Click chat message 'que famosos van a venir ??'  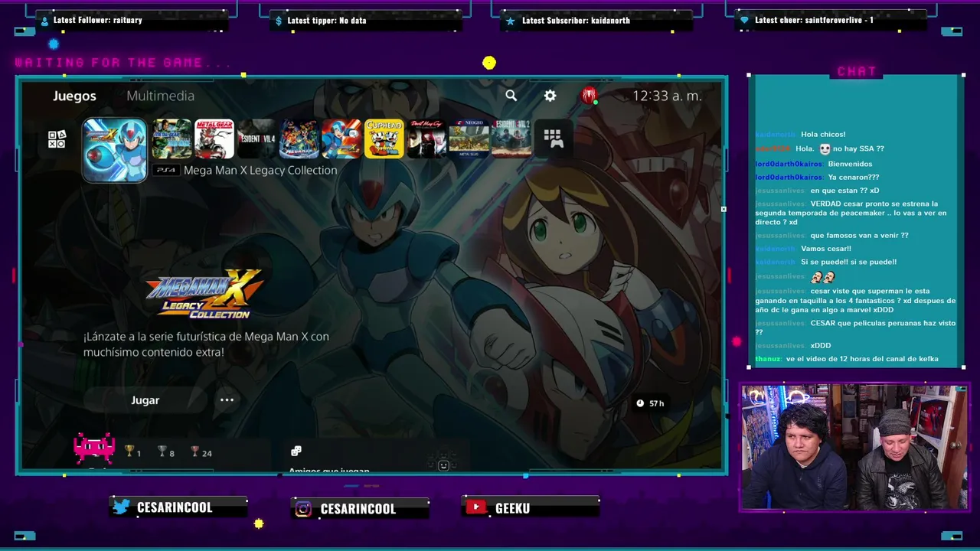(859, 236)
